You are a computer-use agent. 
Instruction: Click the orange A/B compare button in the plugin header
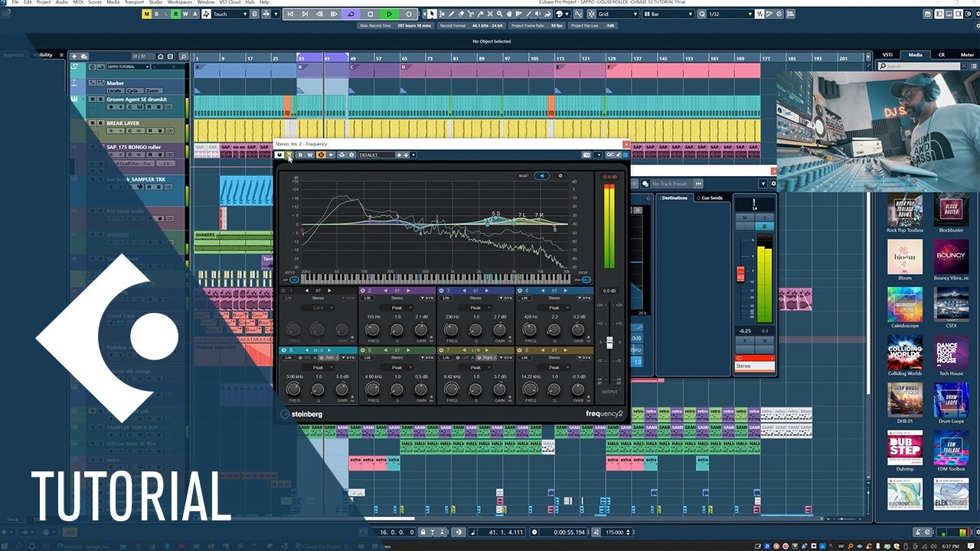pos(321,155)
